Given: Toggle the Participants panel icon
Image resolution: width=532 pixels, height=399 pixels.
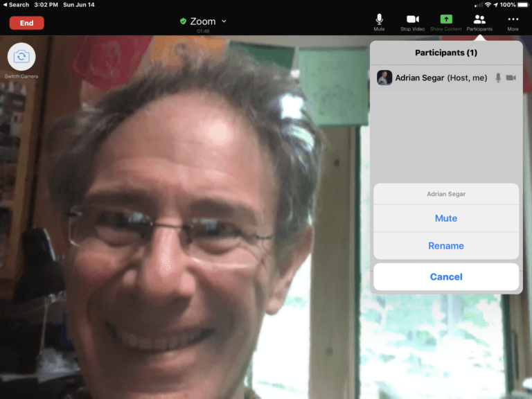Looking at the screenshot, I should pos(479,19).
